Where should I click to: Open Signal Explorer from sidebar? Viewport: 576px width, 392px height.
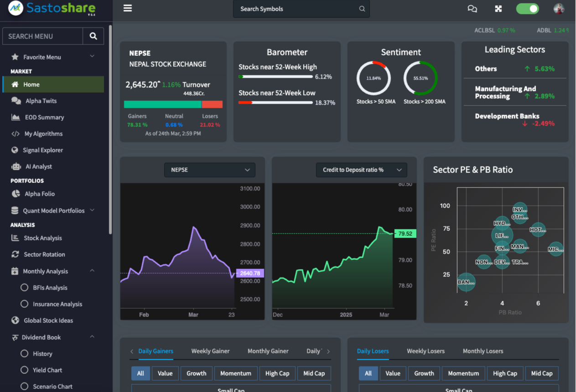(43, 150)
